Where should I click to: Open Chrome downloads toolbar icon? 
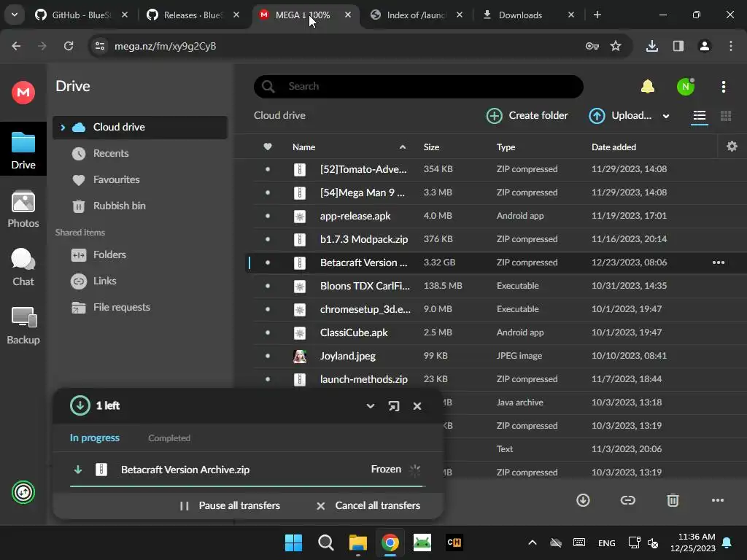651,46
